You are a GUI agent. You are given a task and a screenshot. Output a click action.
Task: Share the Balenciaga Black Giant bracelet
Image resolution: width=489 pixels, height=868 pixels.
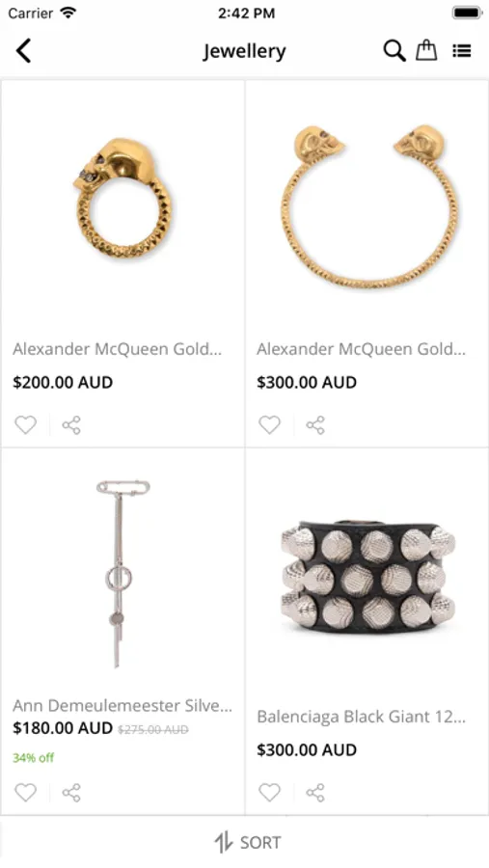click(x=315, y=793)
